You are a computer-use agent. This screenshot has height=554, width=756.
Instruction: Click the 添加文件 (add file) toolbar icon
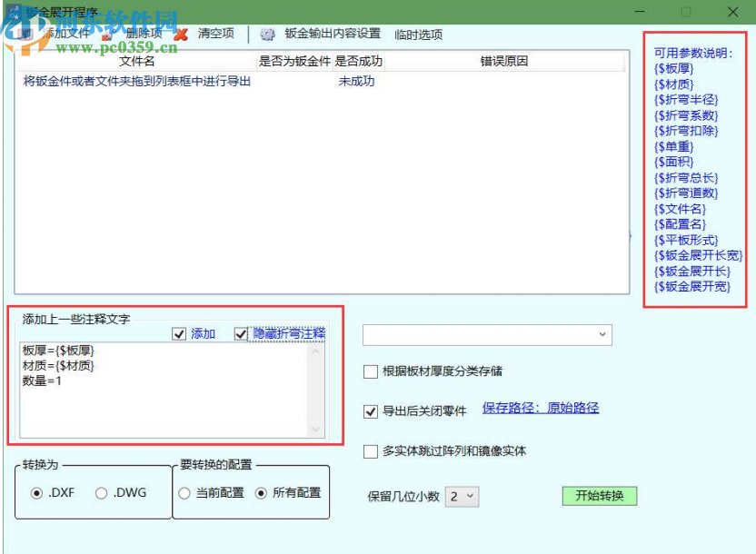coord(25,35)
